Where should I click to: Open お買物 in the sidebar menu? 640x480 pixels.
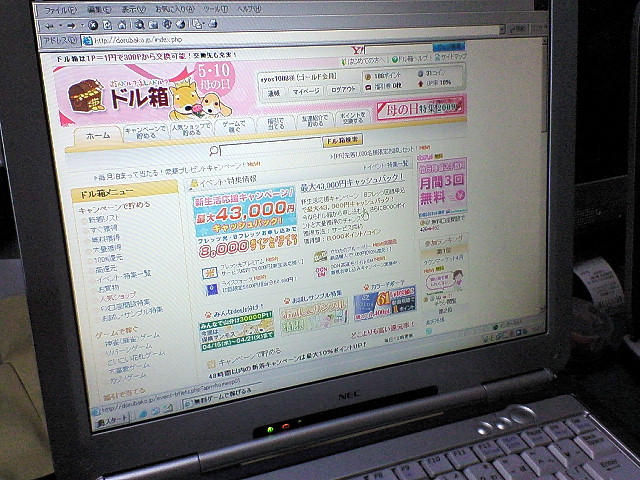108,288
